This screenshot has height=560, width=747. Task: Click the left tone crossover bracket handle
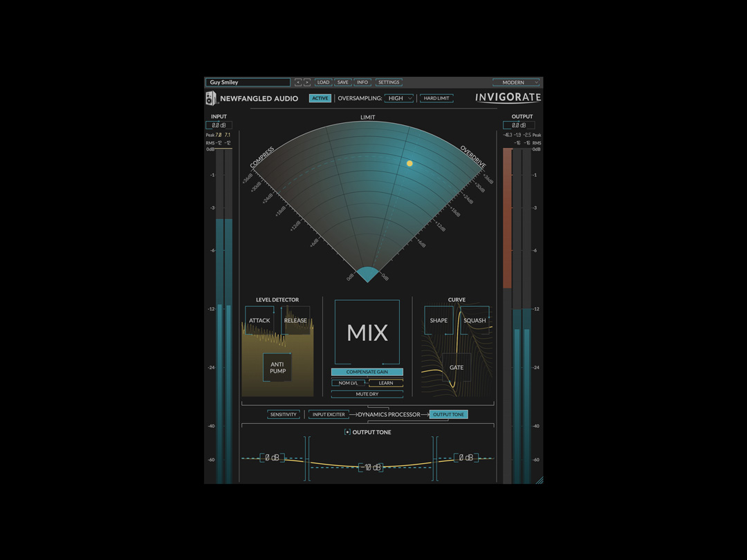(x=307, y=459)
